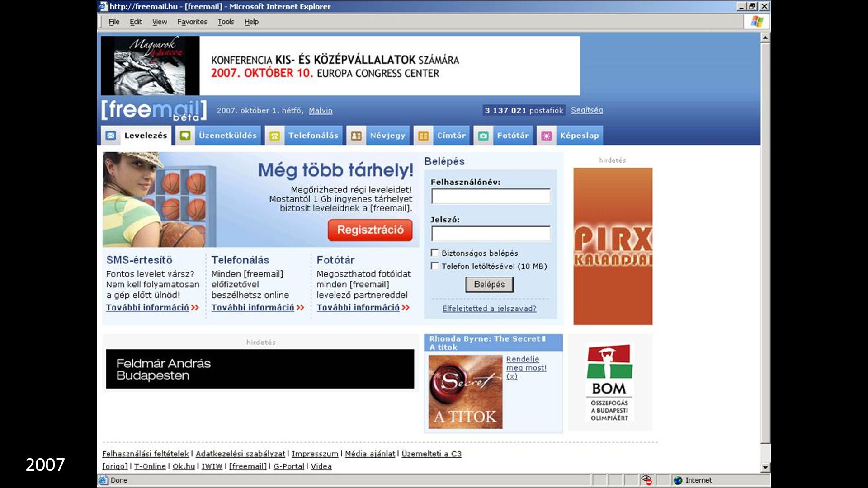868x488 pixels.
Task: Open the Help menu
Action: [x=251, y=22]
